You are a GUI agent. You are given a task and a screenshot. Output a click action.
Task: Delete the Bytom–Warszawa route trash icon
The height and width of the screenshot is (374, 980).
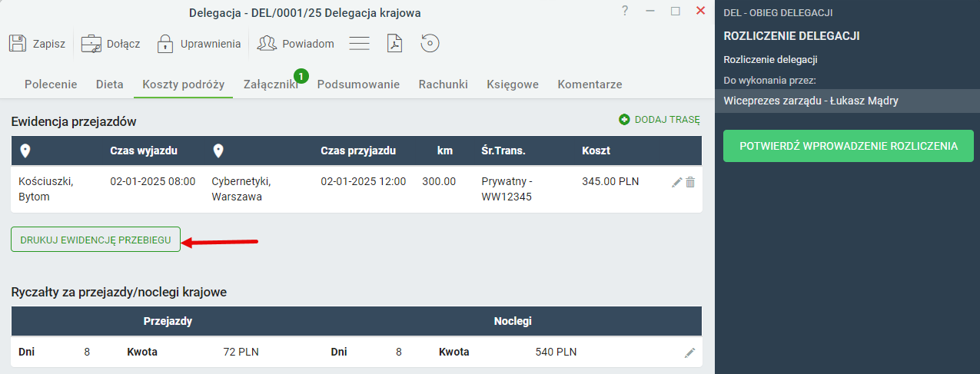[690, 182]
